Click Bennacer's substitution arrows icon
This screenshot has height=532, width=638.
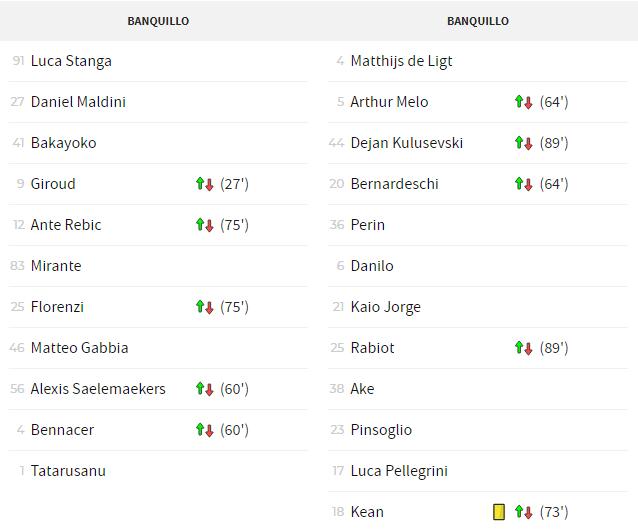point(205,430)
